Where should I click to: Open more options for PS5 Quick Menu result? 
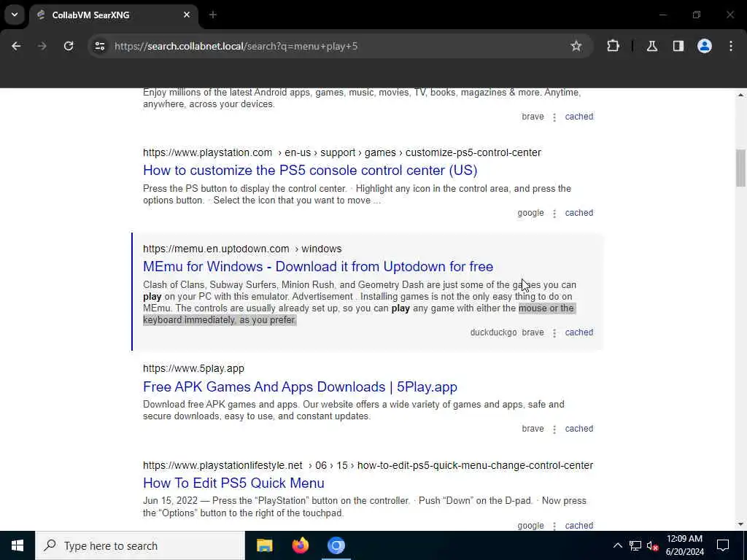pos(554,526)
